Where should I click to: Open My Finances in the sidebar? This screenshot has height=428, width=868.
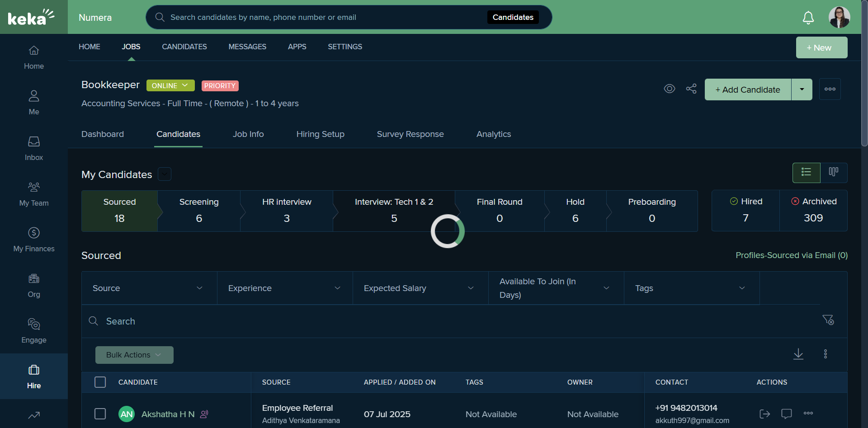pos(34,240)
